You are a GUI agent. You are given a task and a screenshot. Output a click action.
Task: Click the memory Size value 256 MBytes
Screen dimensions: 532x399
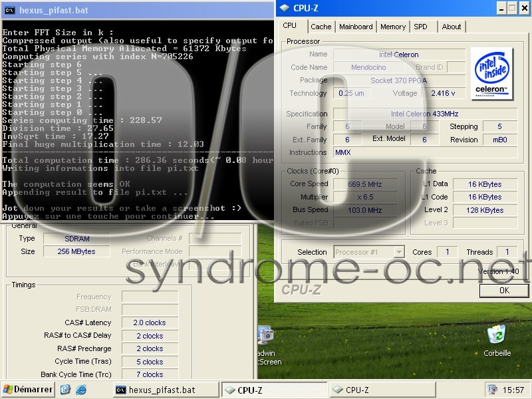76,251
